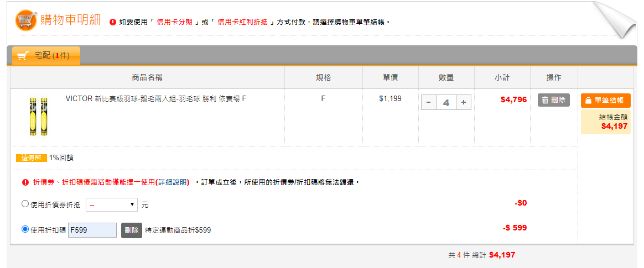This screenshot has width=644, height=268.
Task: Select the 使用折扣碼 radio option
Action: (x=25, y=229)
